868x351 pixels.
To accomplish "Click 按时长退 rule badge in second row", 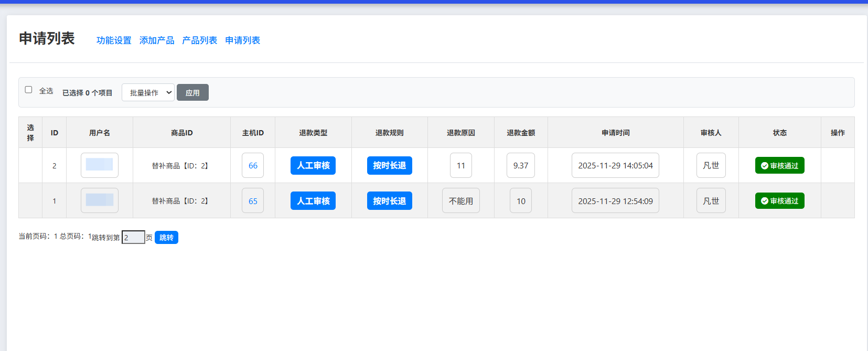I will pos(389,201).
